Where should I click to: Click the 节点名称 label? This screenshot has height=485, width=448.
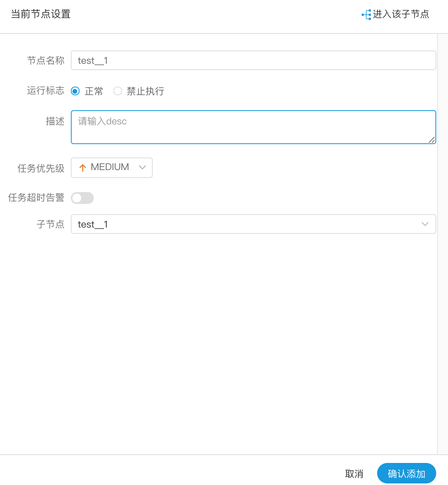(x=46, y=61)
